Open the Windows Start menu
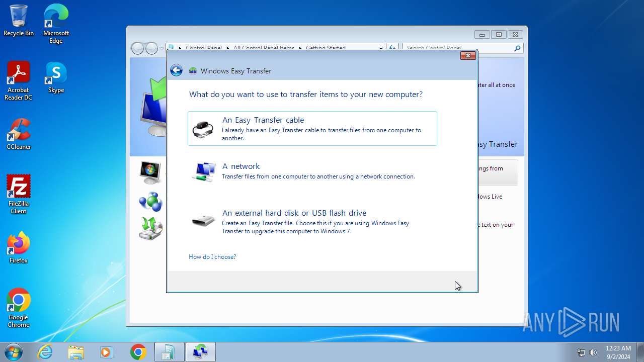Image resolution: width=644 pixels, height=362 pixels. [x=14, y=352]
